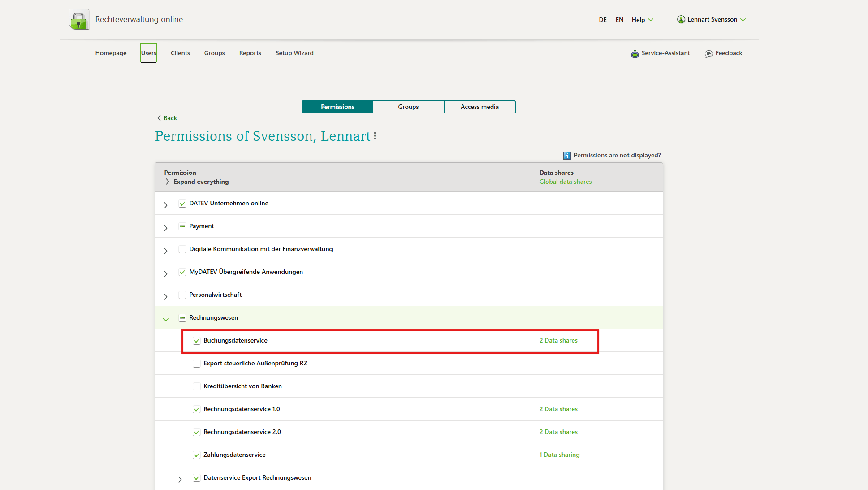Select the Users nav item
This screenshot has width=868, height=490.
[149, 53]
